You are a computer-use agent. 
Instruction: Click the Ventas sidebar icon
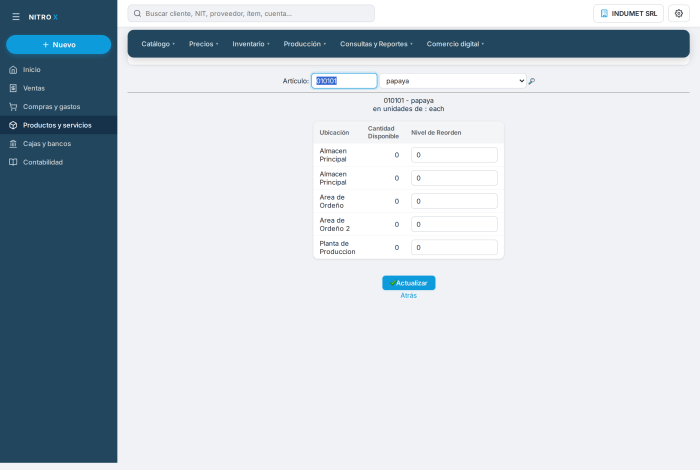(13, 88)
